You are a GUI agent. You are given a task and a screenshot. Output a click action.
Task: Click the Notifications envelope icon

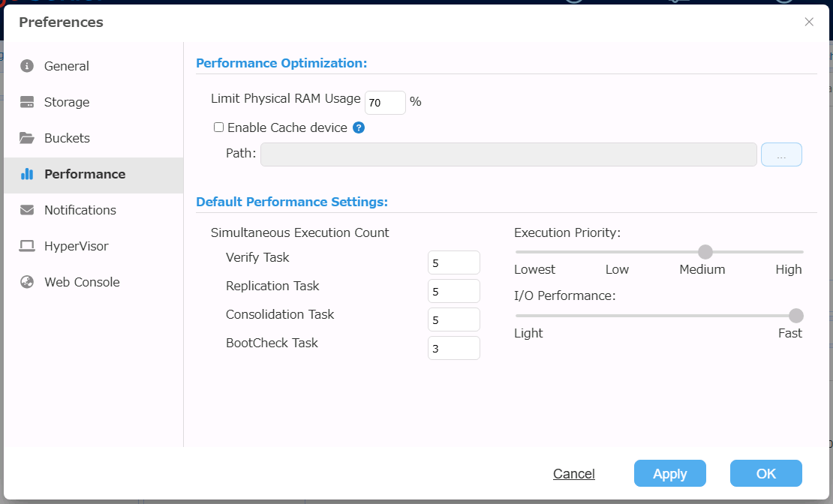27,210
